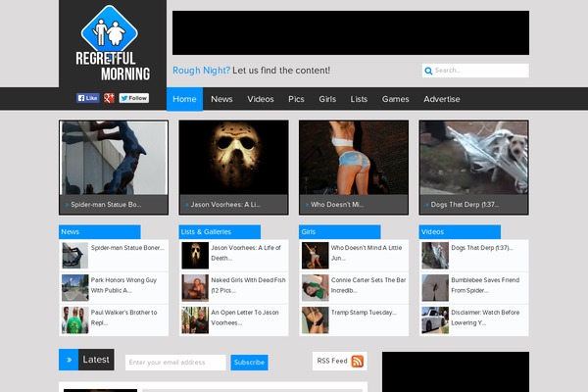This screenshot has width=588, height=392.
Task: Open the Pics menu item
Action: tap(296, 99)
